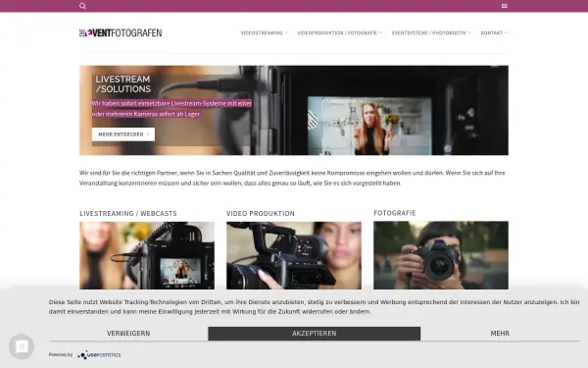The image size is (588, 368).
Task: Click the envelope mail icon in top bar
Action: [505, 6]
